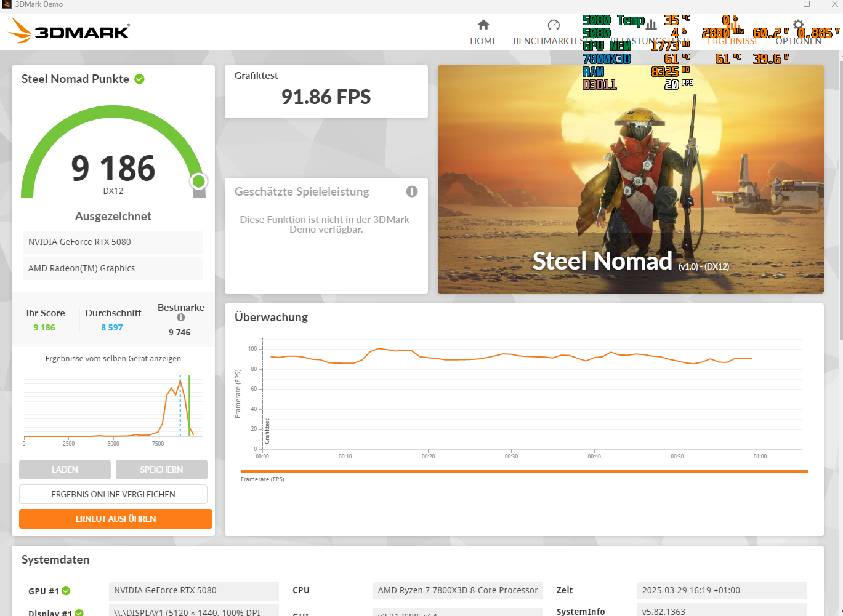Screen dimensions: 843x616
Task: Click info icon under Bestmarke
Action: point(181,318)
